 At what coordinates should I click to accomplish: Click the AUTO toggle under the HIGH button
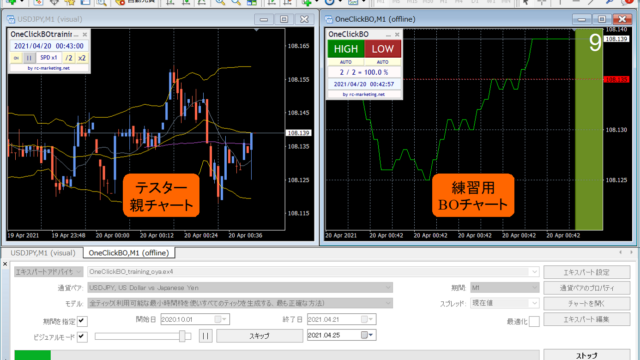(346, 62)
